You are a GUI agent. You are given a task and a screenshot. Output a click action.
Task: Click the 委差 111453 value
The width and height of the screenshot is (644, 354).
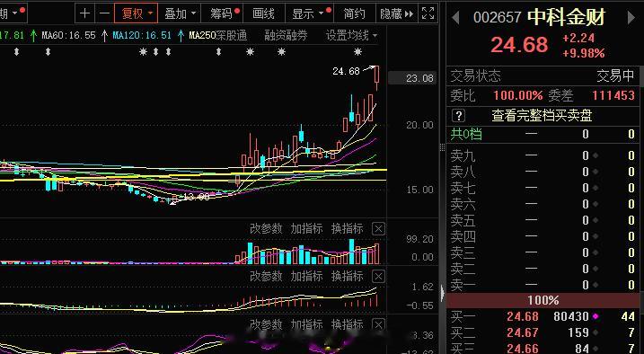pos(613,95)
